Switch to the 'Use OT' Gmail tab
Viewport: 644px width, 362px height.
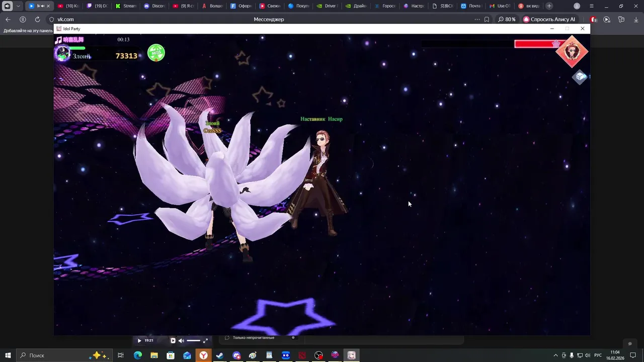point(500,6)
